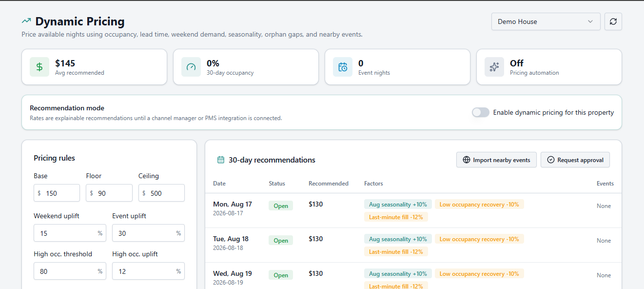Click the Weekend uplift percentage field
The height and width of the screenshot is (289, 644).
tap(70, 233)
